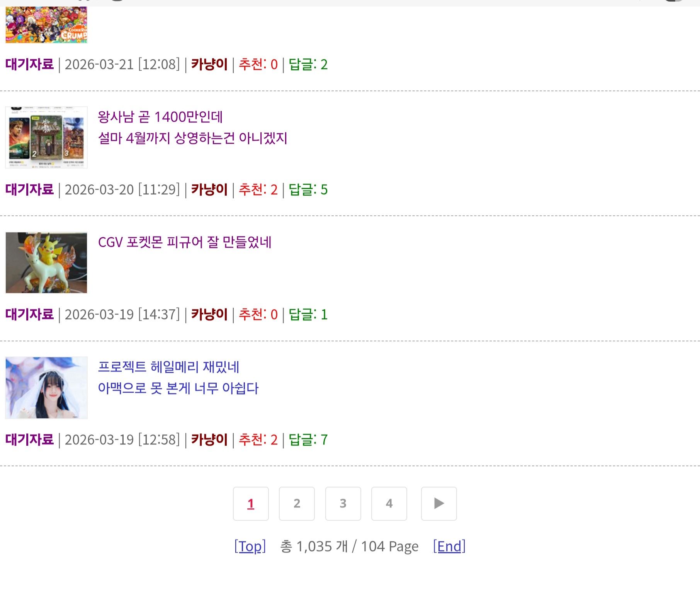Viewport: 700px width, 591px height.
Task: Open post CGV 포켓몬 피규어 잘 만들었네
Action: [x=185, y=242]
